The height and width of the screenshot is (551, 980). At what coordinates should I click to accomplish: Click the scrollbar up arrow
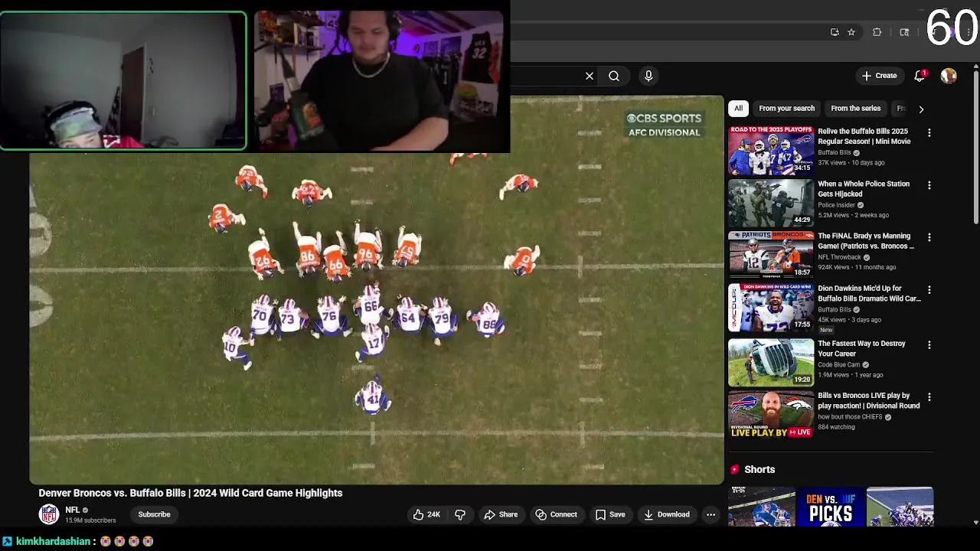coord(975,67)
